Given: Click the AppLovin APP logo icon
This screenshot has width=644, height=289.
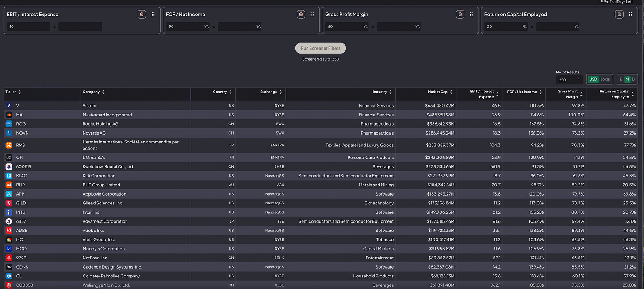Looking at the screenshot, I should pos(9,194).
